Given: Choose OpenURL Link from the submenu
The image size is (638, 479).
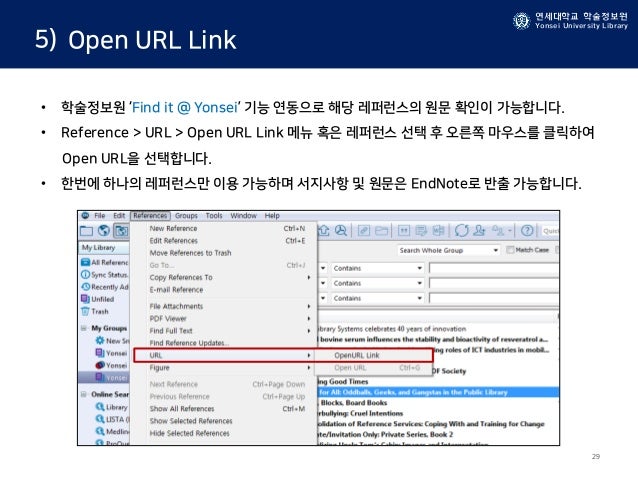Looking at the screenshot, I should [x=373, y=355].
